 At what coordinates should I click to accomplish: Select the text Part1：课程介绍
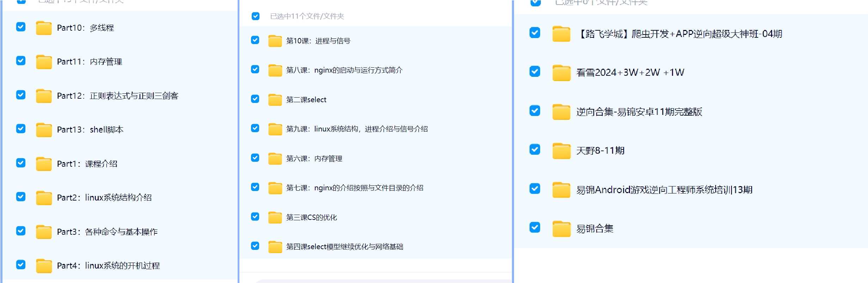click(87, 164)
